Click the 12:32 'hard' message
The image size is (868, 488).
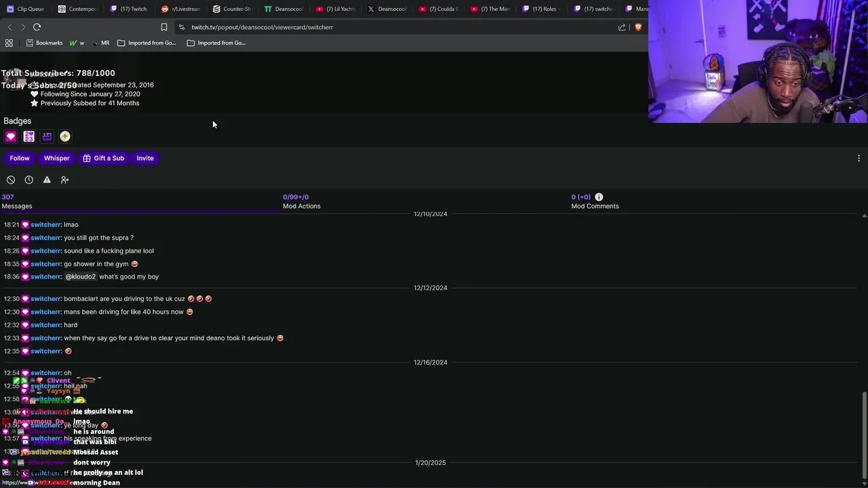click(71, 325)
